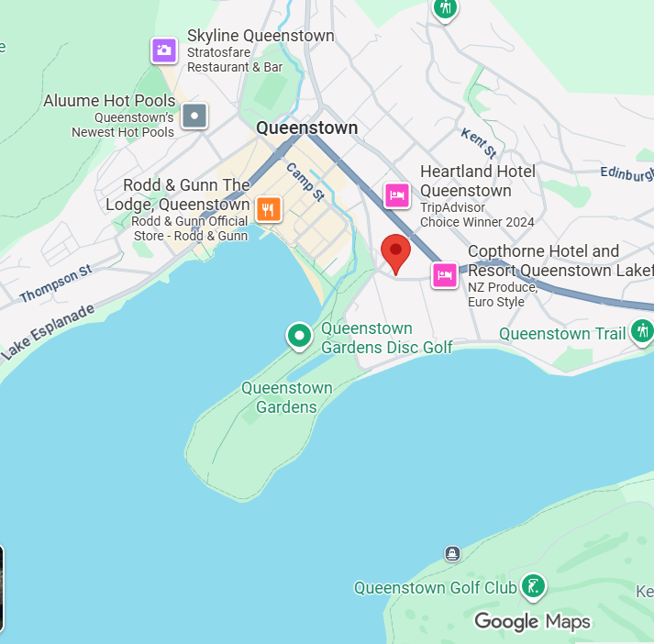This screenshot has width=654, height=644.
Task: Select the Skyline Queenstown text label
Action: click(260, 36)
